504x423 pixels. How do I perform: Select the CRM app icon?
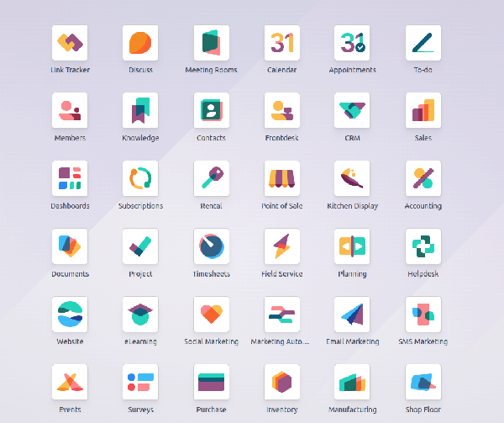(x=352, y=111)
